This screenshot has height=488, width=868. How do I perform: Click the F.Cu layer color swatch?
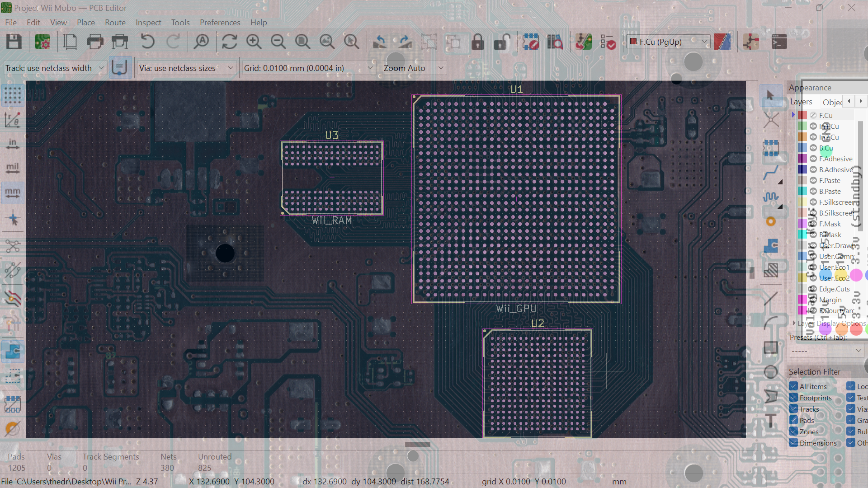click(803, 115)
